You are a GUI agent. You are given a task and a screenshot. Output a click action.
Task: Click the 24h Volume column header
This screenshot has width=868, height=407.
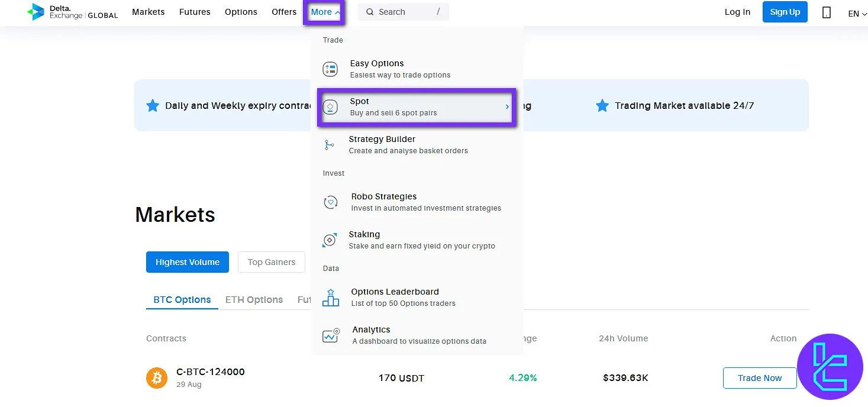(x=623, y=338)
